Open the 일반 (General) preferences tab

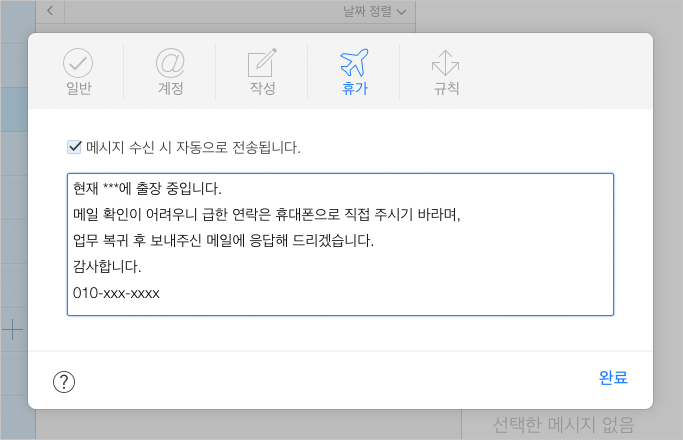pos(78,72)
